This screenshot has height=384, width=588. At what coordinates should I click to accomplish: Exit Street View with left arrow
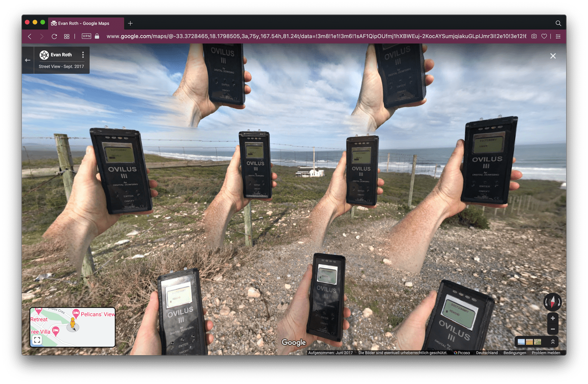click(28, 60)
